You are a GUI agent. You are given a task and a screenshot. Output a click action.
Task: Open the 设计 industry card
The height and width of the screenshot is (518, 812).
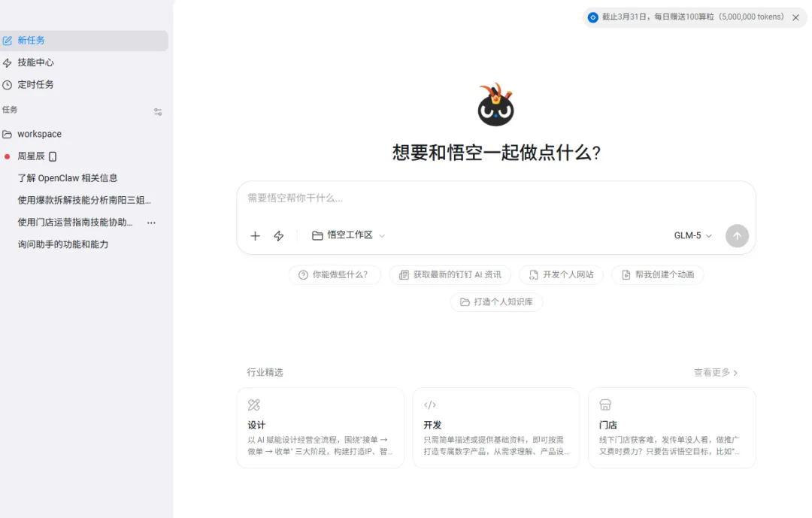pyautogui.click(x=320, y=428)
